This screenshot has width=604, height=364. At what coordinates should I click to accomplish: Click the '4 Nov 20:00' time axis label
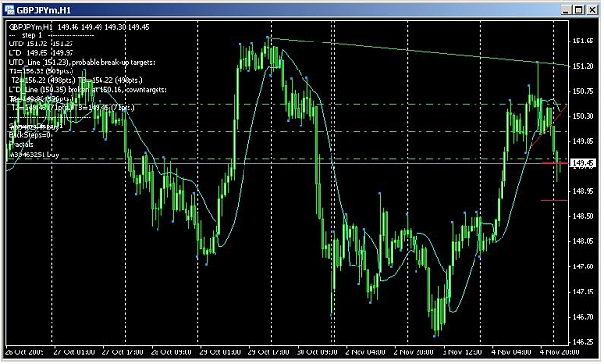click(560, 352)
